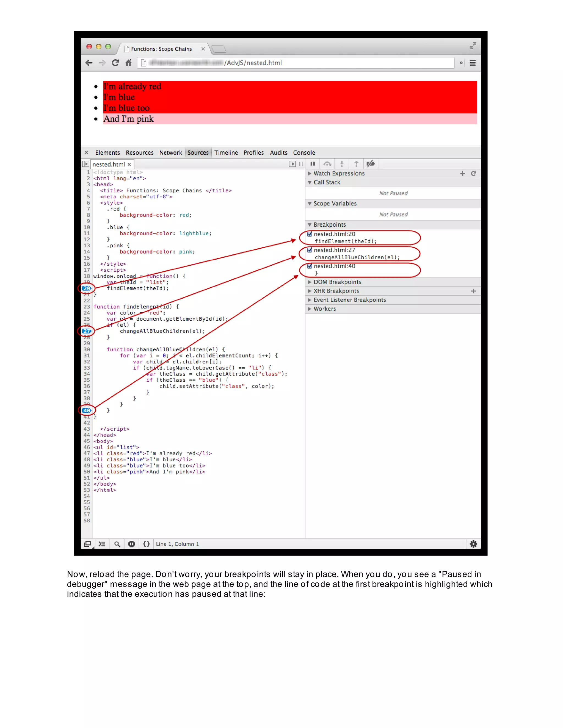This screenshot has height=728, width=563.
Task: Switch to the Profiles panel
Action: tap(253, 153)
